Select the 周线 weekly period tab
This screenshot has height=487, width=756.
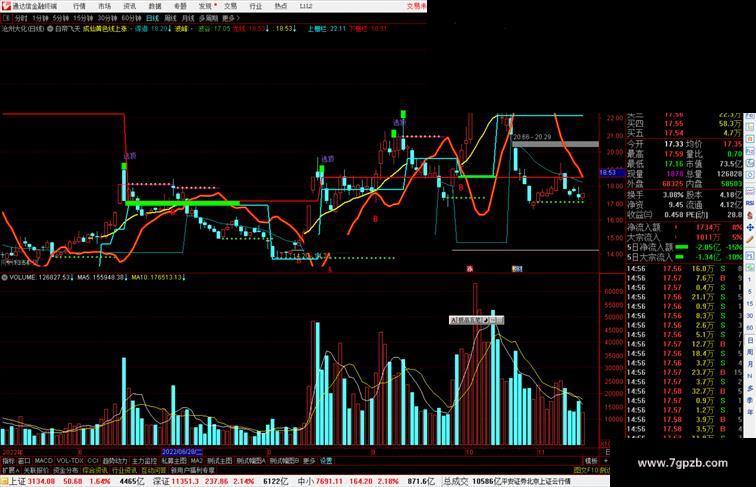tap(171, 18)
